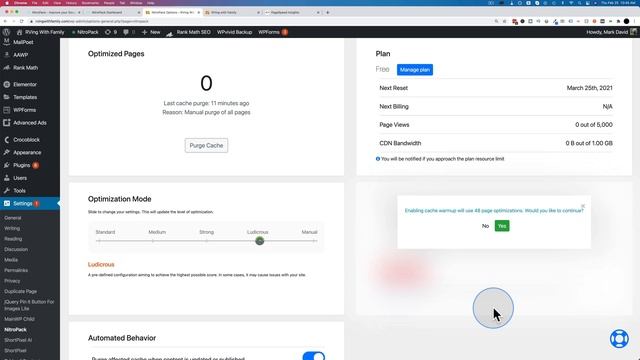Open jQuery Pin It Button settings submenu
The height and width of the screenshot is (360, 640).
(29, 305)
